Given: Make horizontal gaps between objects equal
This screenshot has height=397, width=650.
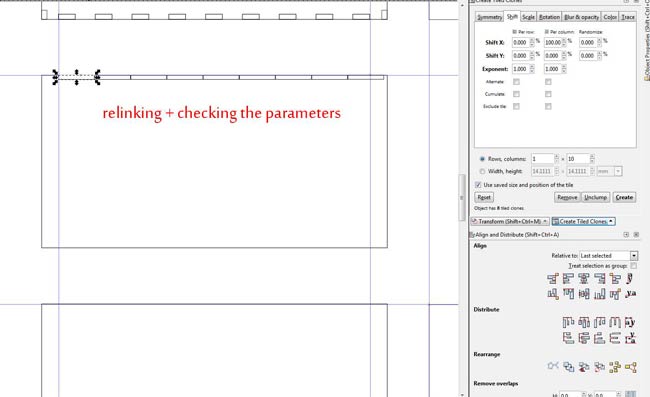Looking at the screenshot, I should pyautogui.click(x=616, y=322).
